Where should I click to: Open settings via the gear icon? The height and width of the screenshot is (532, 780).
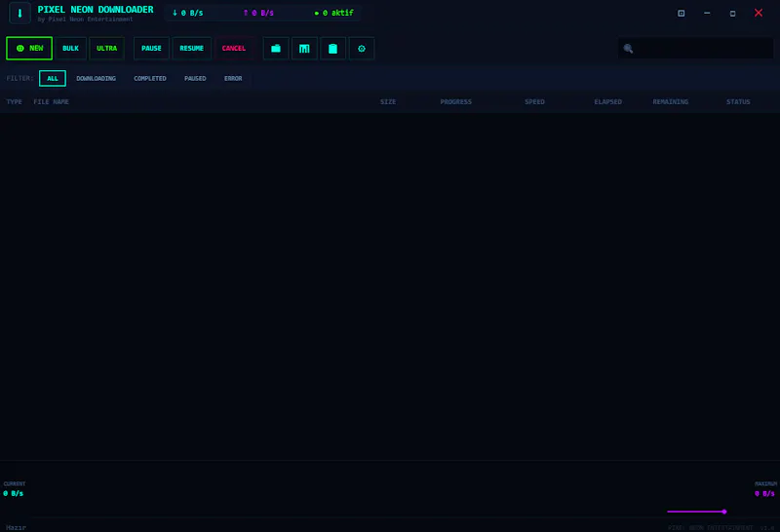point(362,48)
